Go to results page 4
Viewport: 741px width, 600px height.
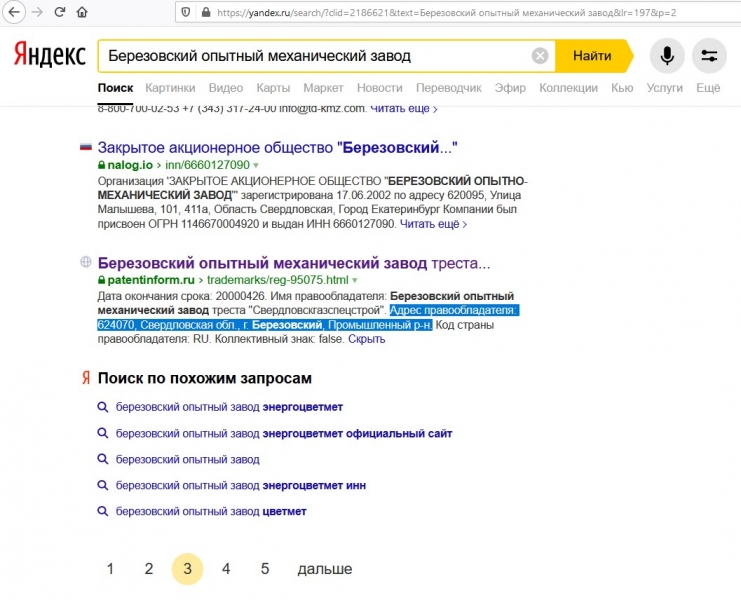(226, 569)
